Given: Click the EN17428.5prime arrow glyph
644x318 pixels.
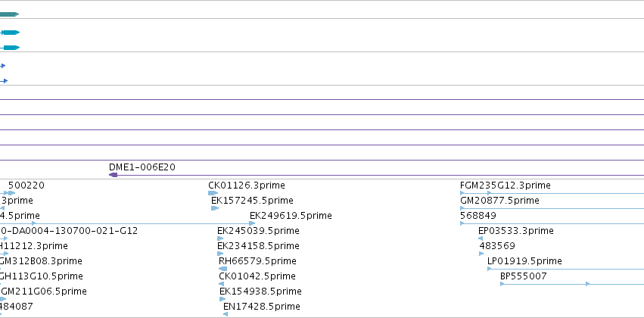Looking at the screenshot, I should pyautogui.click(x=226, y=314).
